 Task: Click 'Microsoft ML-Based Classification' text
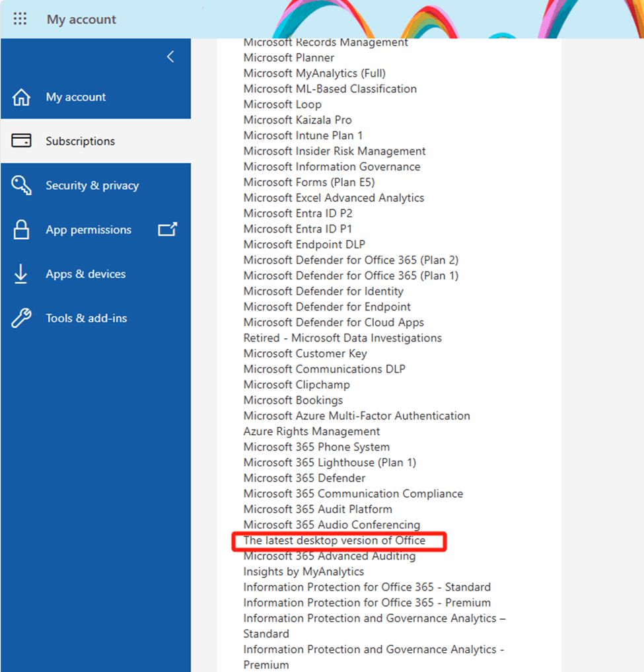pyautogui.click(x=330, y=89)
